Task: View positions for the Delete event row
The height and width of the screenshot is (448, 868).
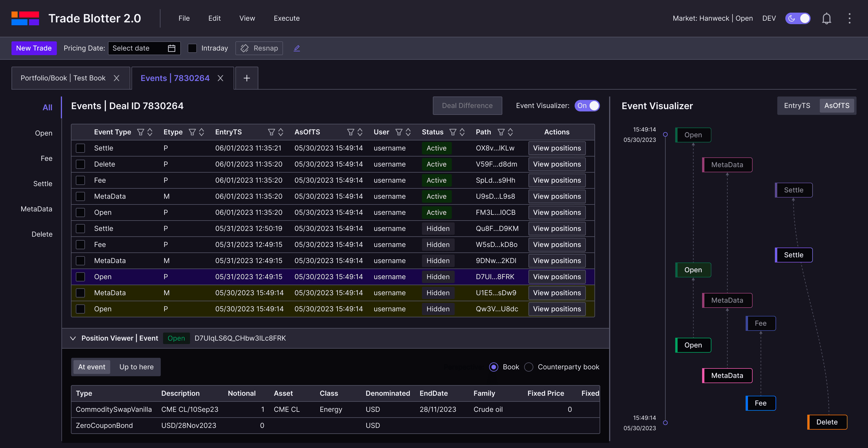Action: coord(557,164)
